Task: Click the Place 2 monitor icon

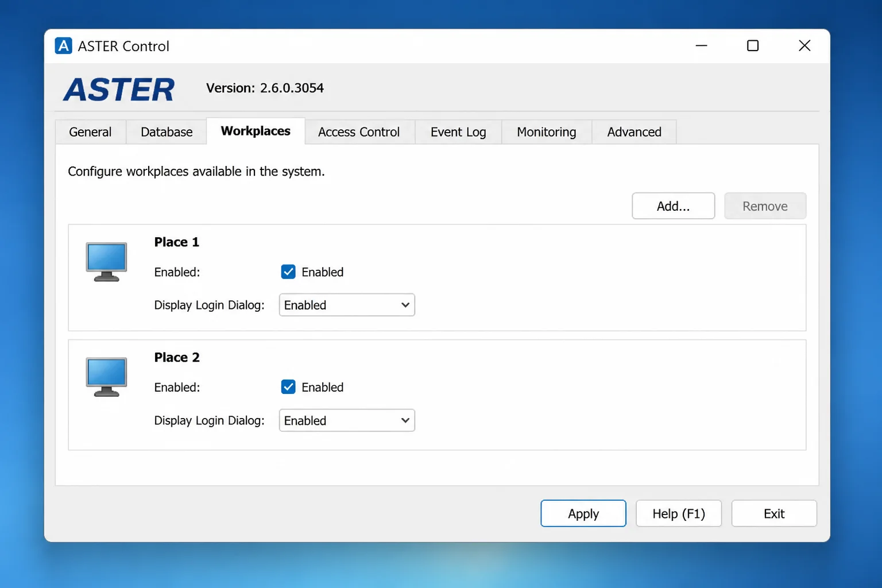Action: point(106,377)
